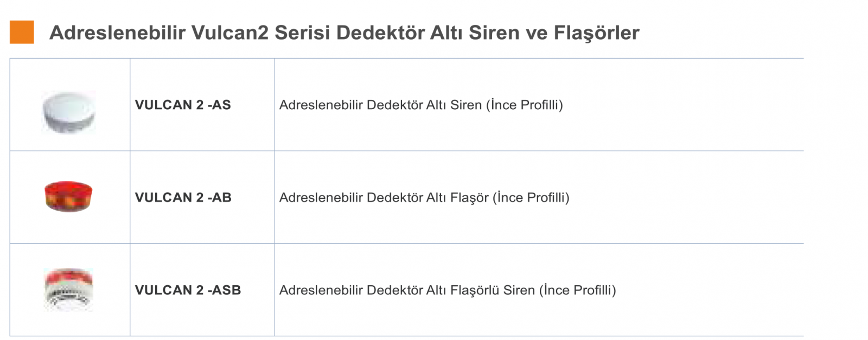The height and width of the screenshot is (340, 868).
Task: Click the word Flaşörler in the heading
Action: click(596, 33)
